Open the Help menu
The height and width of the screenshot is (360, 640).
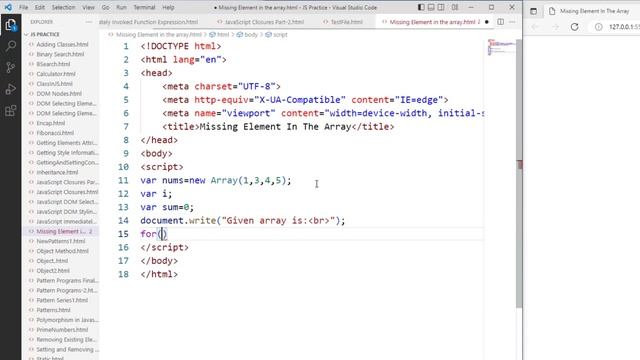coord(168,7)
